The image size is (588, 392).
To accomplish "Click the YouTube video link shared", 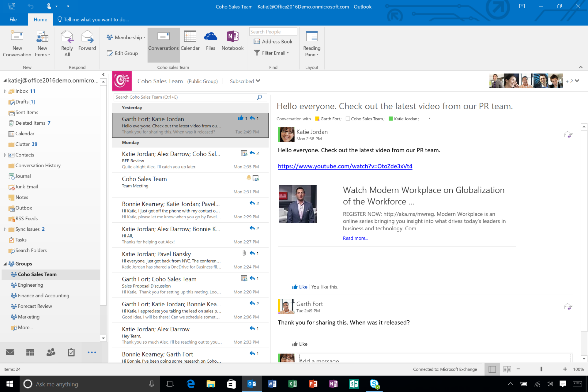I will tap(345, 166).
